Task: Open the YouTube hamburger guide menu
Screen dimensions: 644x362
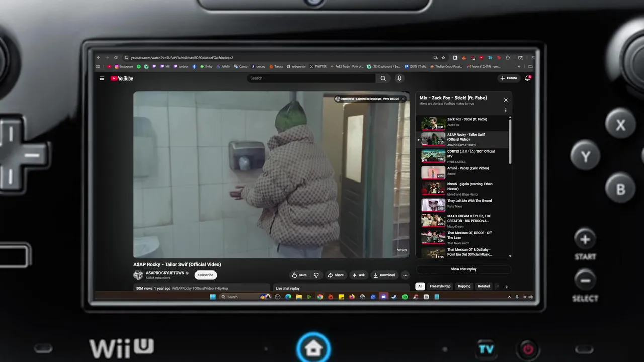Action: 102,78
